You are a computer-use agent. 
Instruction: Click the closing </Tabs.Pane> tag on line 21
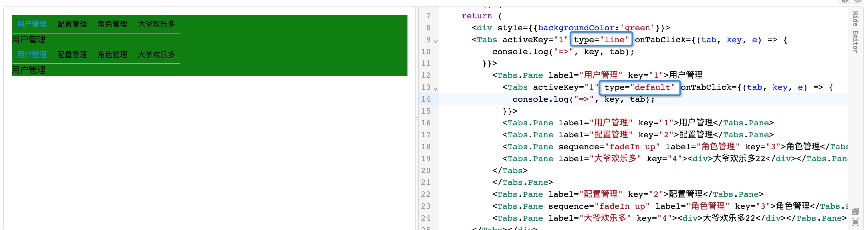523,182
